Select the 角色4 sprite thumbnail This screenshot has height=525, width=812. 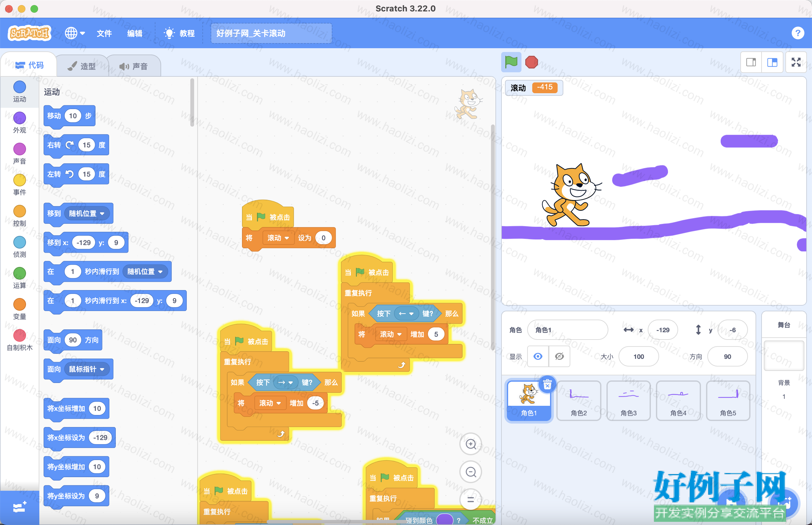678,400
